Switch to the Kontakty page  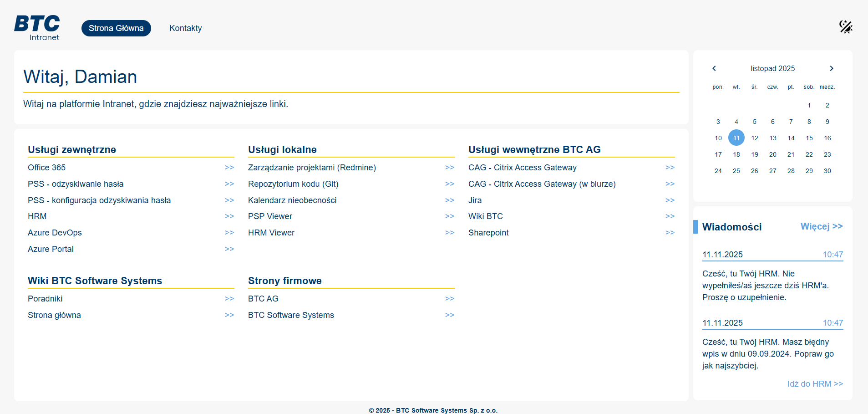click(x=185, y=28)
